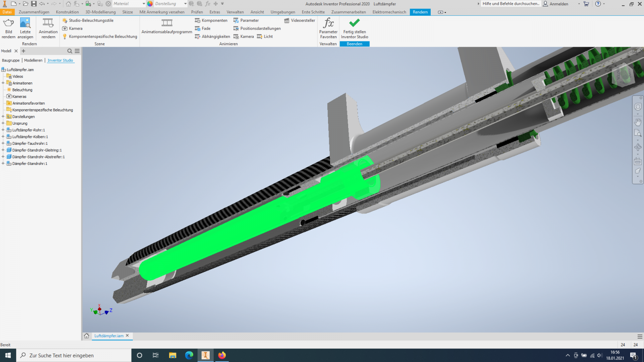
Task: Expand the Darstellungen node
Action: click(3, 117)
